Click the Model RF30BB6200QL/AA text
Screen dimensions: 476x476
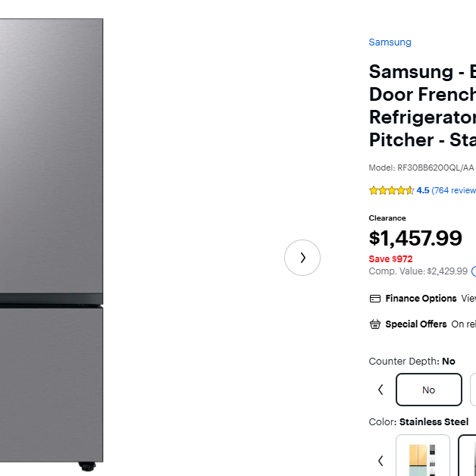pyautogui.click(x=421, y=168)
